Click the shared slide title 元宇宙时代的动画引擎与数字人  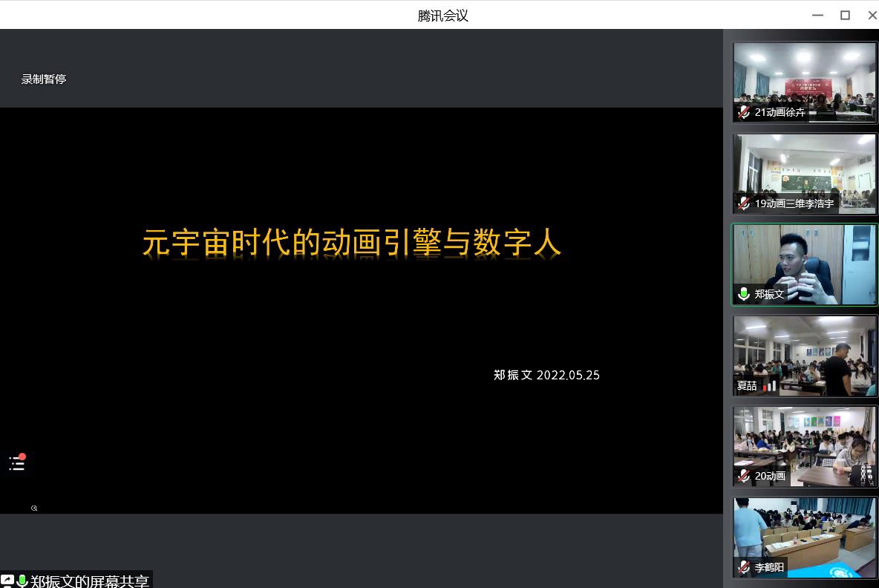pyautogui.click(x=352, y=243)
